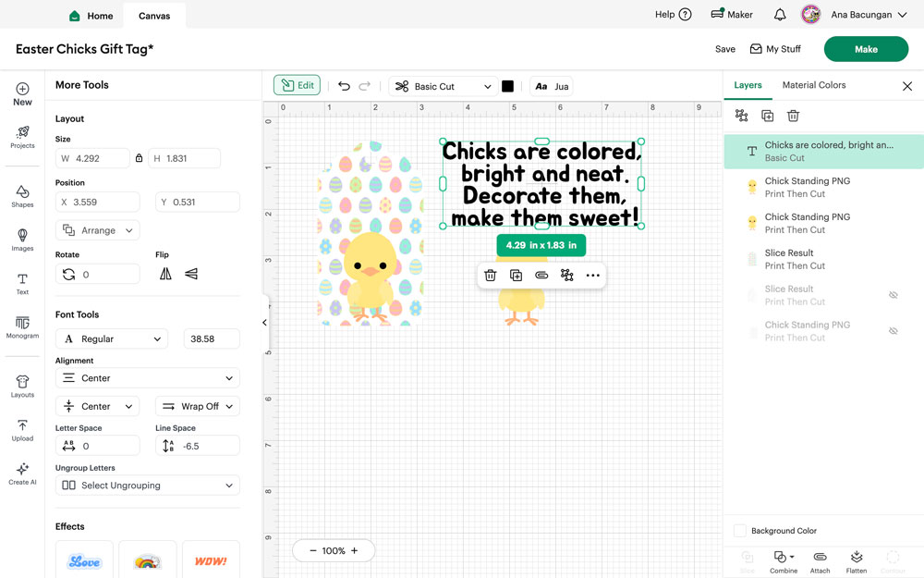Flip the text horizontally

(x=165, y=274)
